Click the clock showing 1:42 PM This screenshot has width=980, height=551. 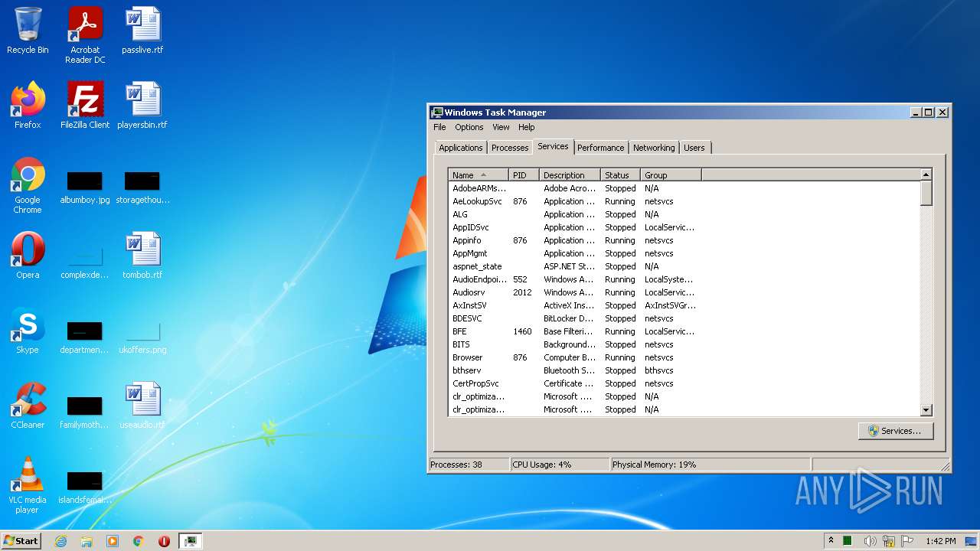(940, 541)
